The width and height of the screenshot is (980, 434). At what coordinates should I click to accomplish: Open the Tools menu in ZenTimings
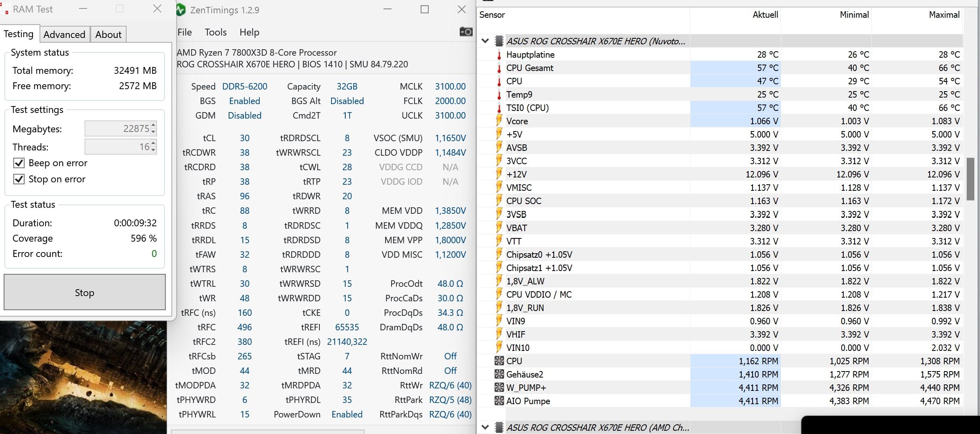(215, 32)
